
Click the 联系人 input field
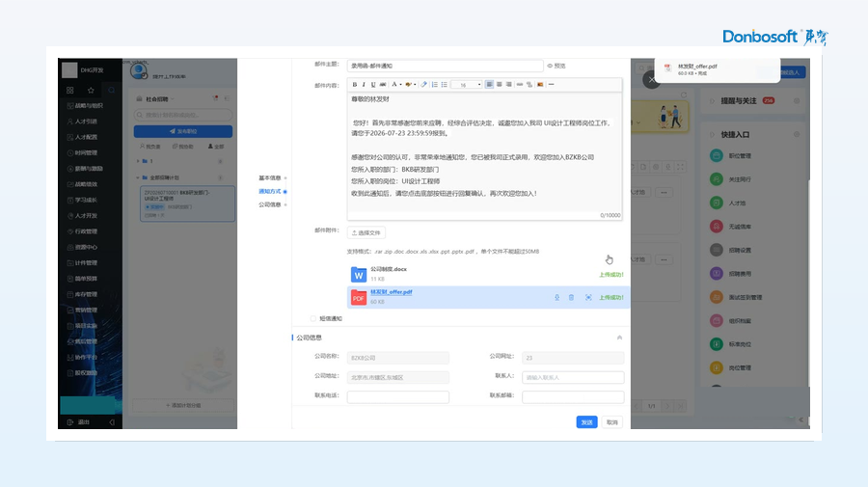[573, 377]
